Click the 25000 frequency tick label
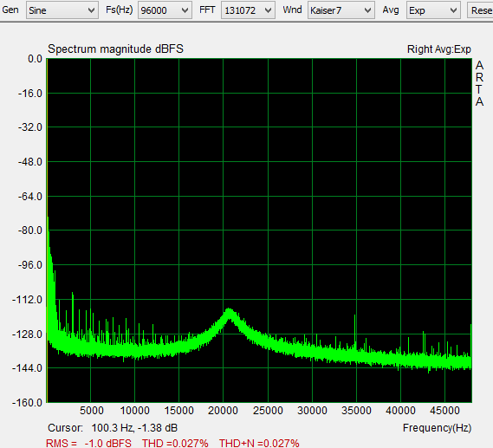Image resolution: width=493 pixels, height=448 pixels. pos(268,411)
